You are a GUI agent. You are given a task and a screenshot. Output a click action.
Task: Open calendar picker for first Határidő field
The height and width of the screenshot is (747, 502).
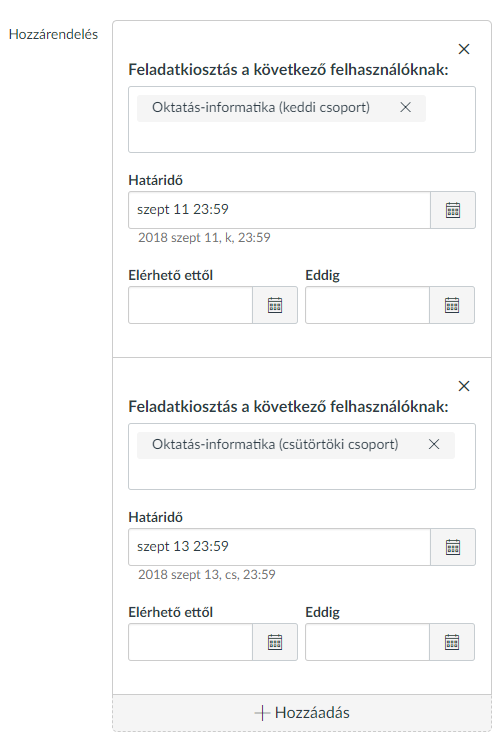click(x=452, y=210)
